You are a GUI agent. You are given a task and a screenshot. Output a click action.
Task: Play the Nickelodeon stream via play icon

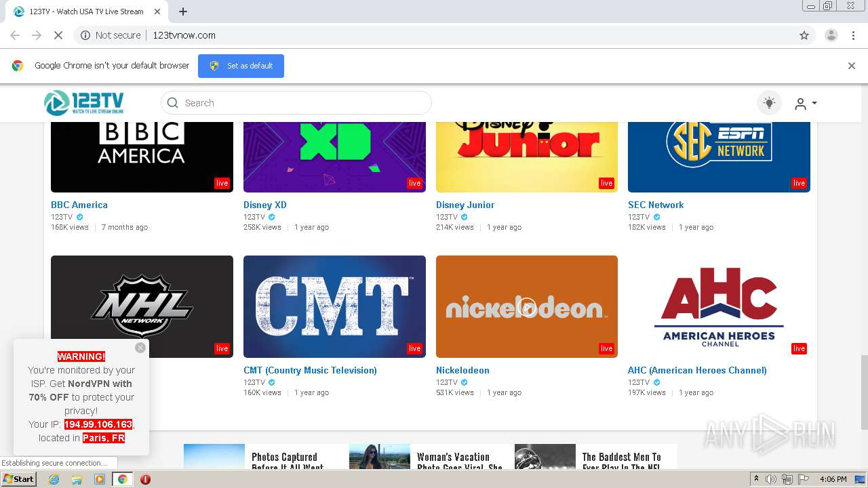coord(527,307)
